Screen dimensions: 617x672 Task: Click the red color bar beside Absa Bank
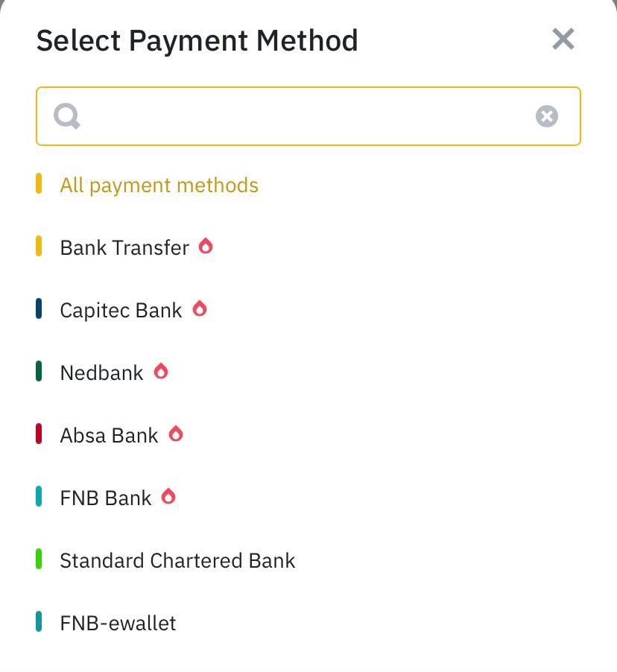[x=39, y=434]
